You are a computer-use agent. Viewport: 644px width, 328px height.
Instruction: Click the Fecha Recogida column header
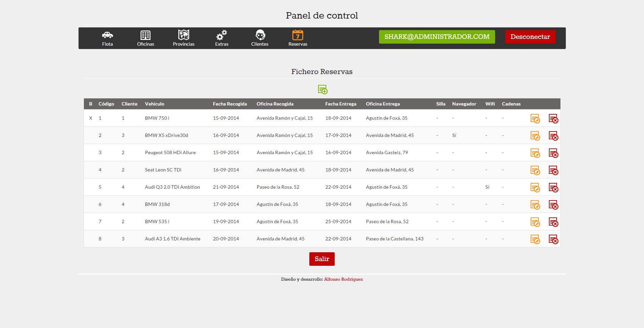pyautogui.click(x=230, y=104)
